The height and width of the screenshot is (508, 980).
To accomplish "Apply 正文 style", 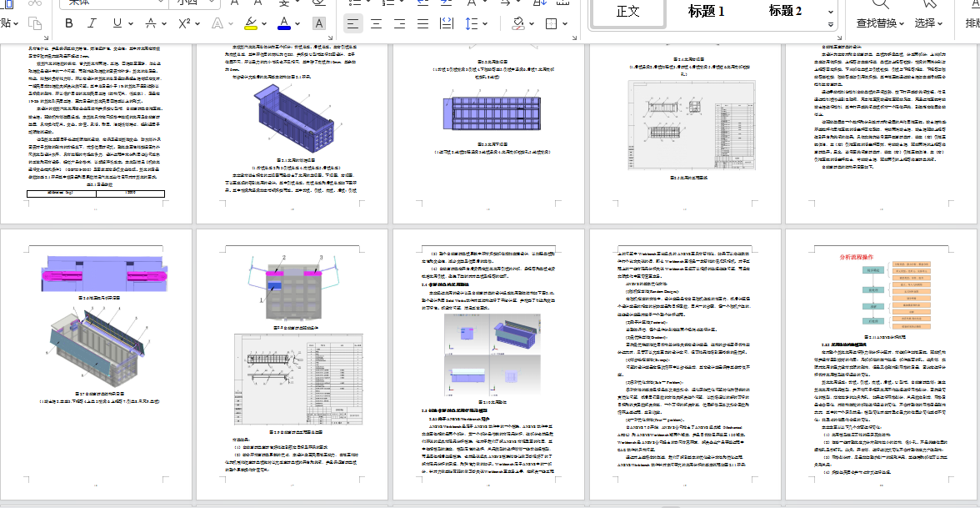I will (x=627, y=13).
